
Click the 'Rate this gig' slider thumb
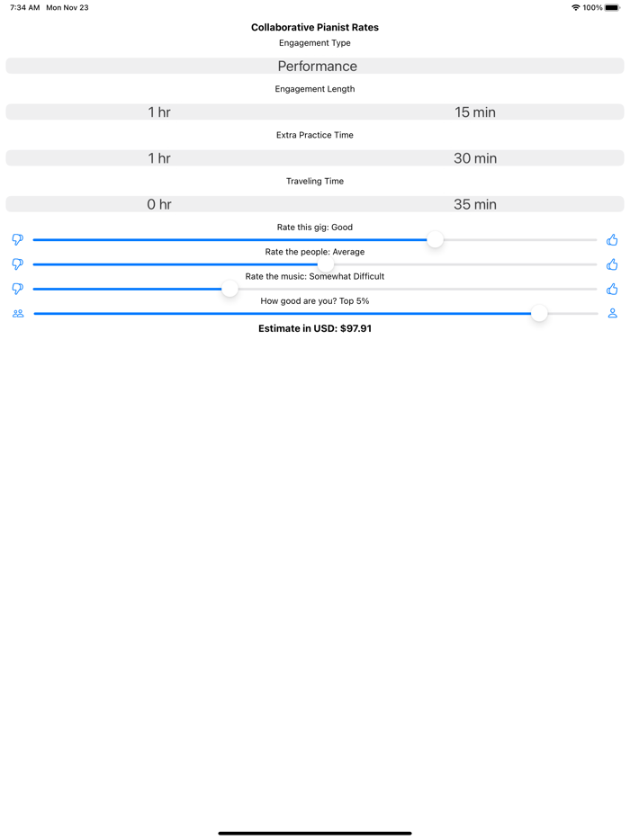[x=435, y=240]
